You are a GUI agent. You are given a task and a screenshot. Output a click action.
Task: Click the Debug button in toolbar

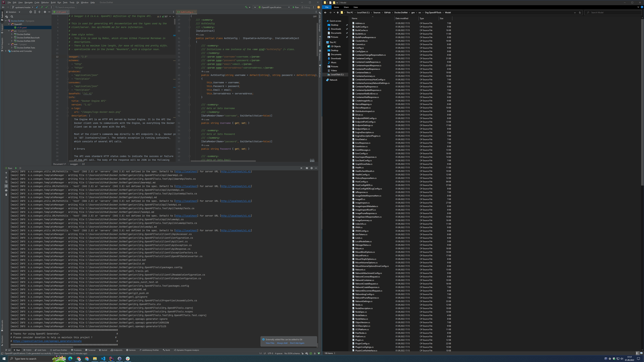306,7
